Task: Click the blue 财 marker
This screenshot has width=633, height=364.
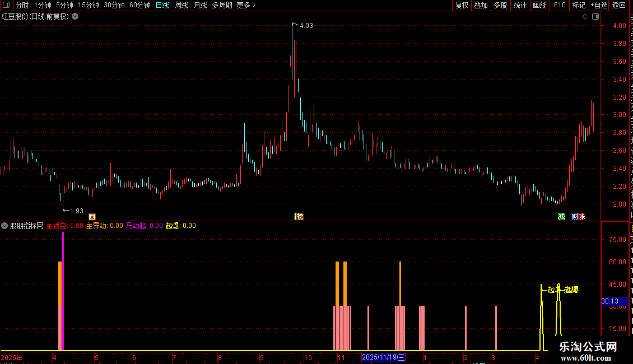Action: (575, 217)
